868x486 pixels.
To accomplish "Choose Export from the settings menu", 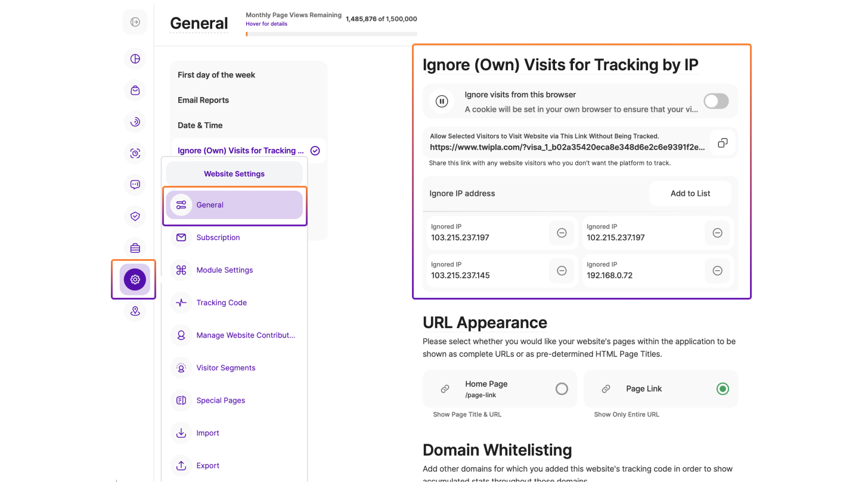I will [207, 466].
